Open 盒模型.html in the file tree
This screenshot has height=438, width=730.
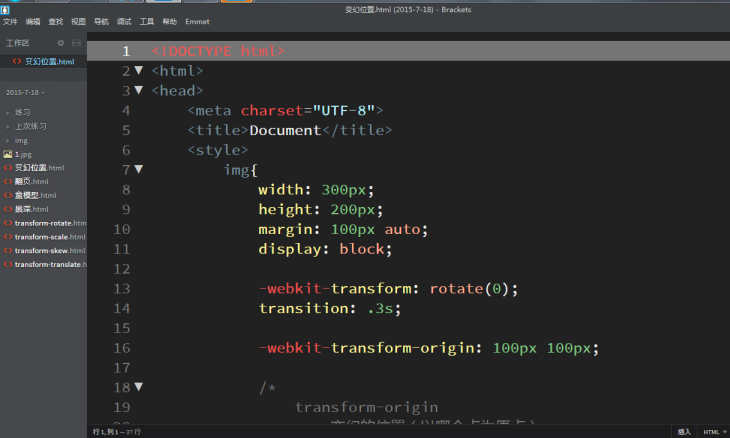click(35, 195)
